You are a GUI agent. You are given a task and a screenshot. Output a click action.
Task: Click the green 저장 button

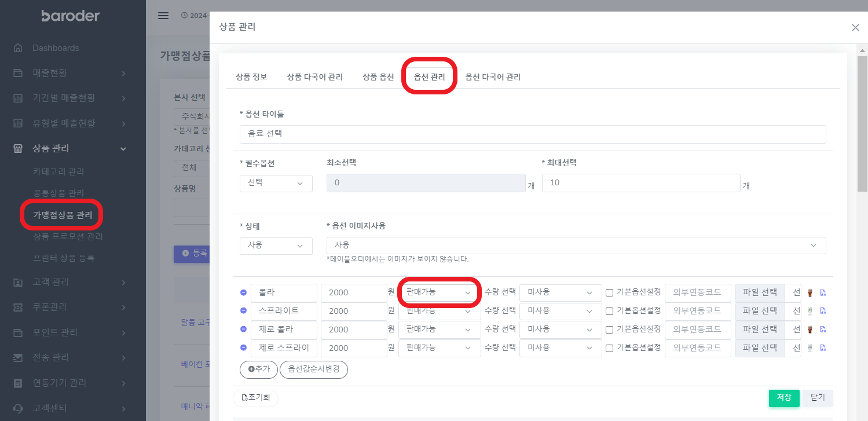pos(784,398)
